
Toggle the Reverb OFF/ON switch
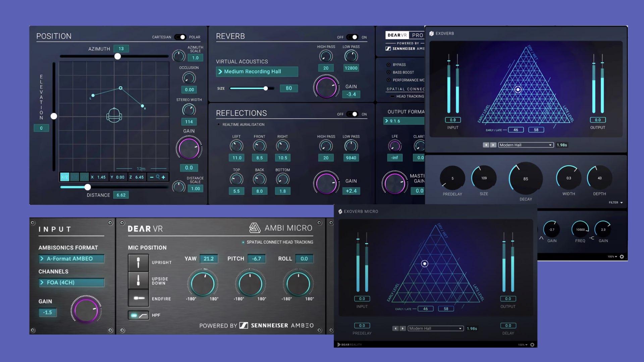click(352, 37)
